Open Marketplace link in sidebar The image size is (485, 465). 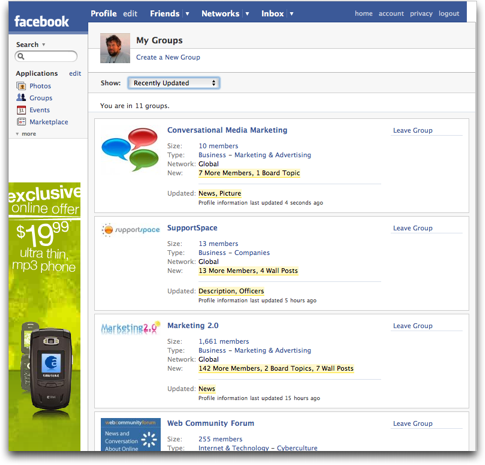point(49,122)
